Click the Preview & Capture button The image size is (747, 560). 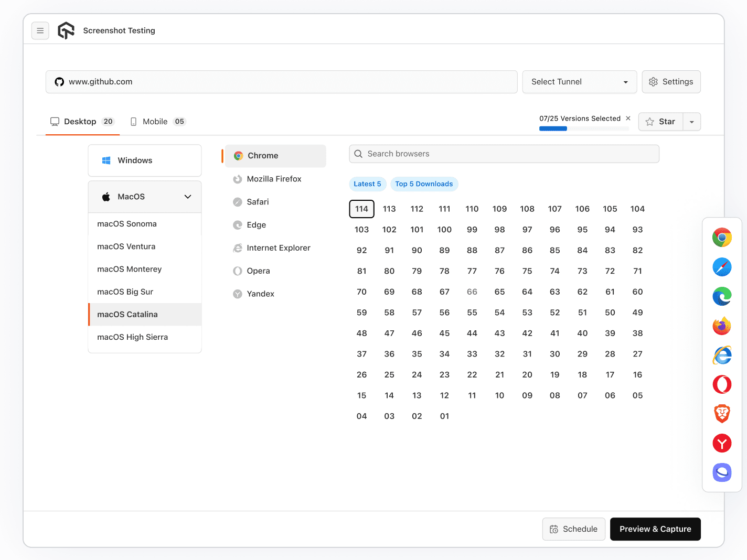tap(655, 529)
